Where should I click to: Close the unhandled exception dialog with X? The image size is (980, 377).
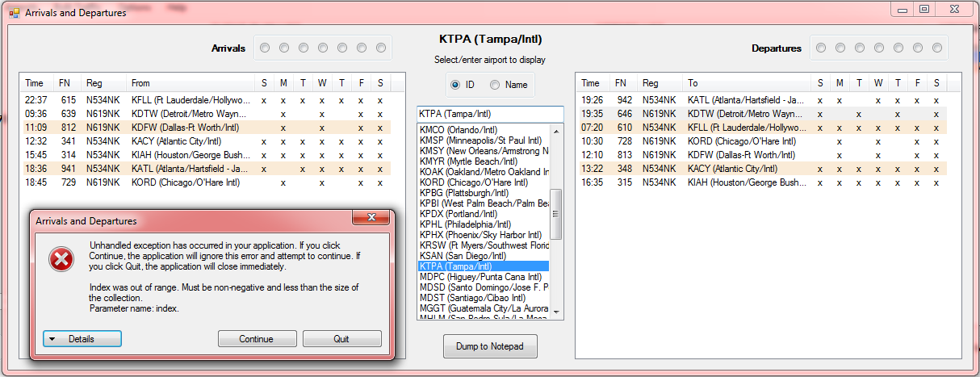tap(371, 218)
